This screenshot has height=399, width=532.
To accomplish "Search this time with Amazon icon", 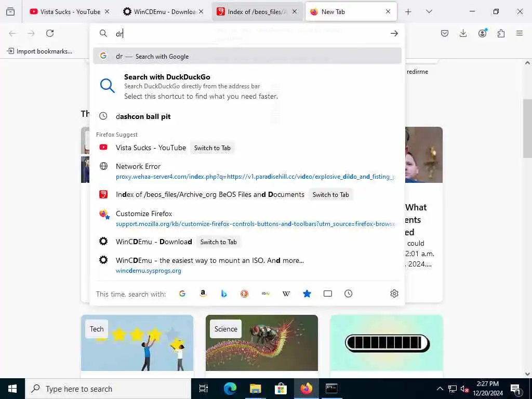I will (x=203, y=294).
